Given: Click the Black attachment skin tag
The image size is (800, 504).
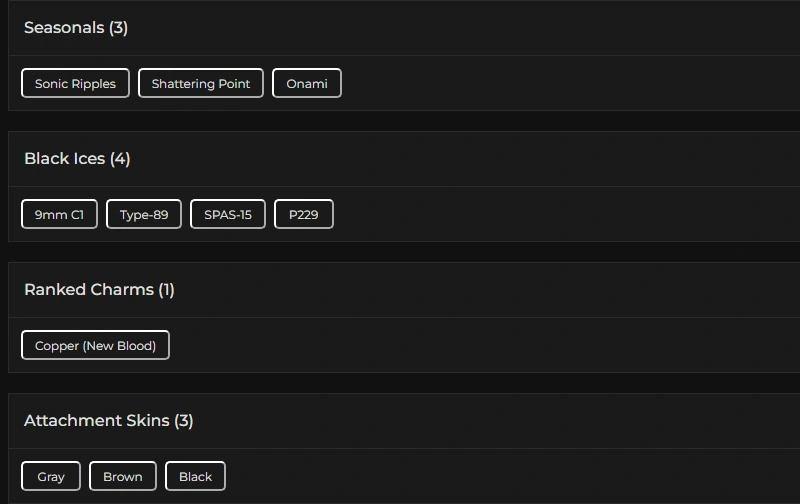Looking at the screenshot, I should (195, 477).
